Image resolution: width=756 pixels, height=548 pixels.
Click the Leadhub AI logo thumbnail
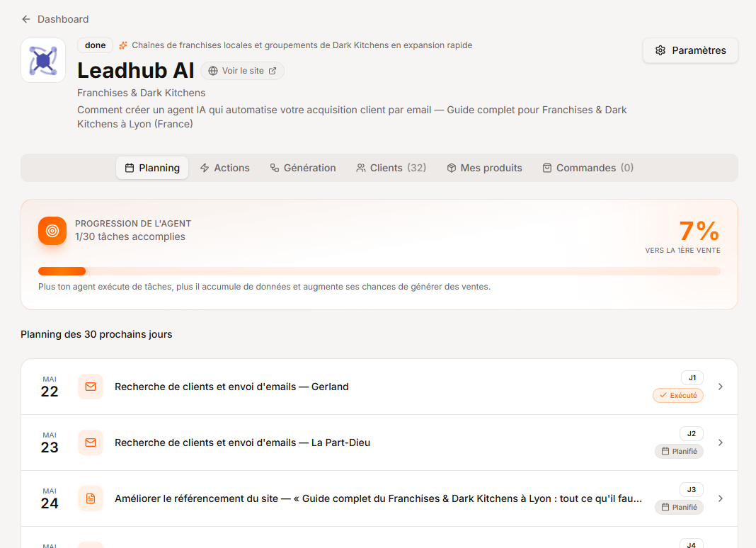pos(43,60)
